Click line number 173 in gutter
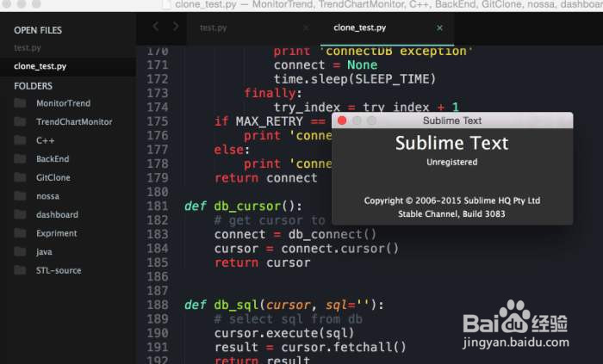Screen dimensions: 603x364 pyautogui.click(x=158, y=93)
